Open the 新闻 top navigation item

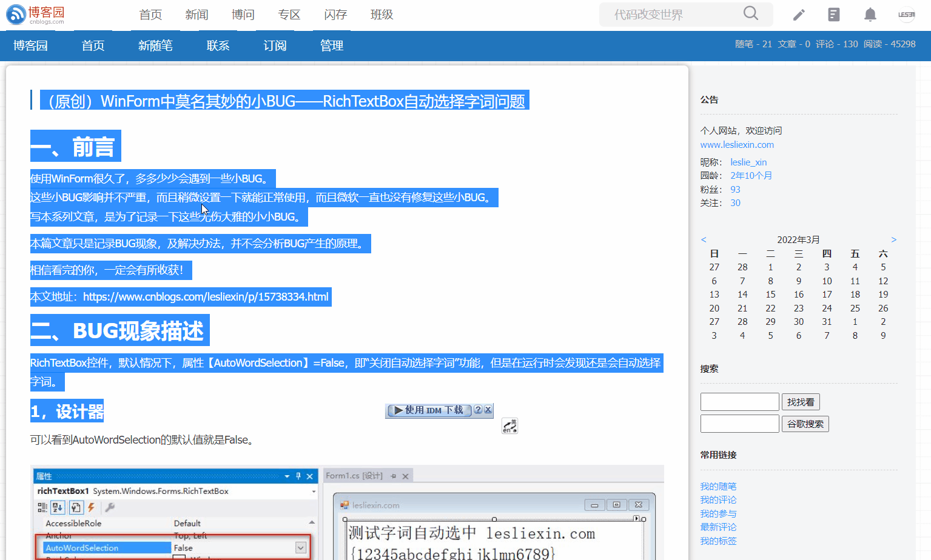(x=197, y=15)
